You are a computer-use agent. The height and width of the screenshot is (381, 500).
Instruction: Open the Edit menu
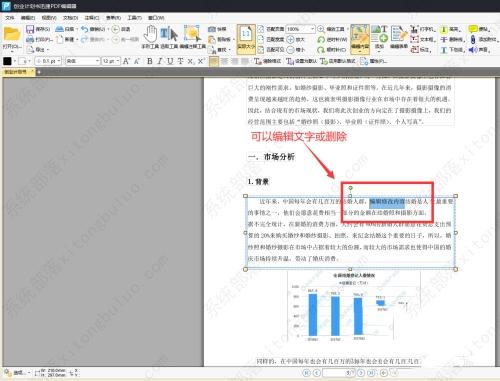coord(28,17)
